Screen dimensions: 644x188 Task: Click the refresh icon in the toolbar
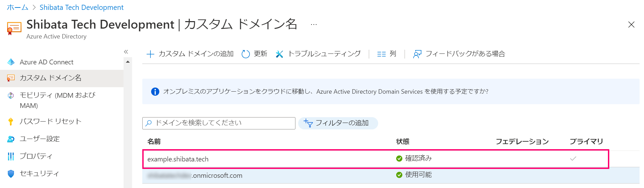point(245,54)
